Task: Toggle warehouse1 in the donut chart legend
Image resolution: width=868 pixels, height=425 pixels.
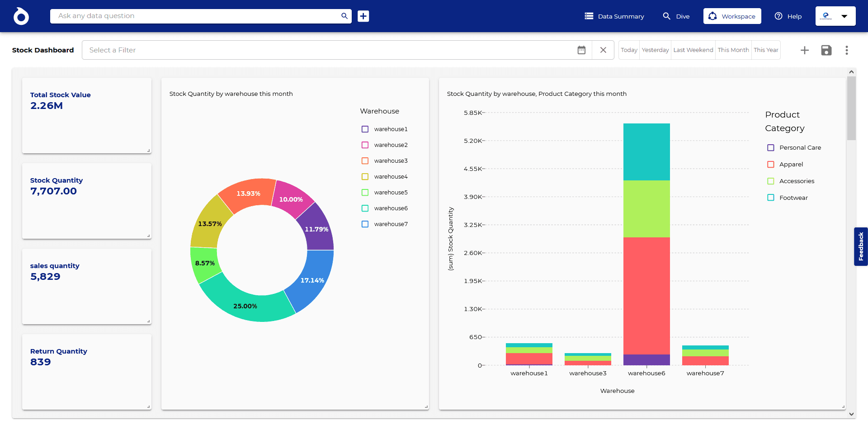Action: tap(365, 129)
